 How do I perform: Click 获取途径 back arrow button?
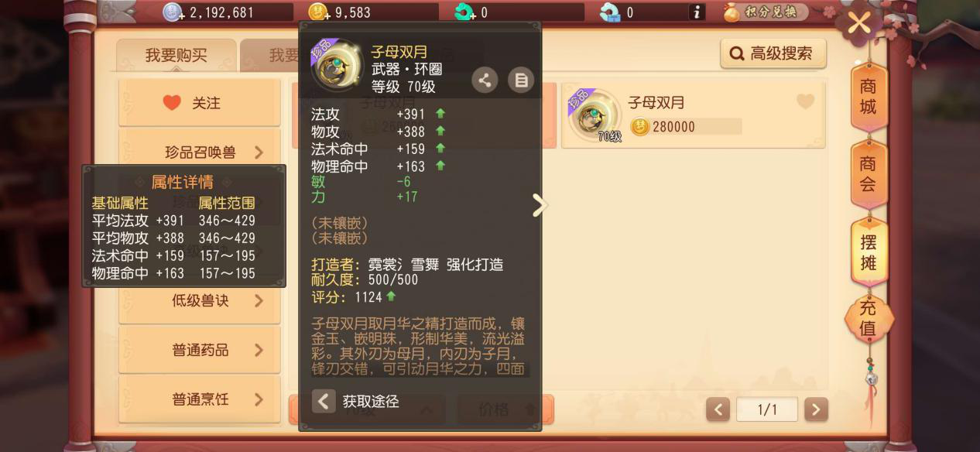(x=324, y=401)
